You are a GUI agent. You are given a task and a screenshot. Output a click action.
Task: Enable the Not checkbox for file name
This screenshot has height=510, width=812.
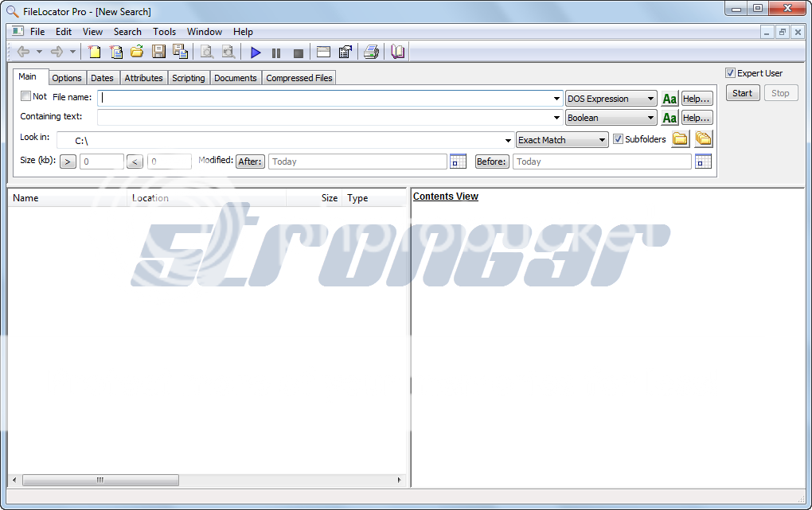(26, 96)
